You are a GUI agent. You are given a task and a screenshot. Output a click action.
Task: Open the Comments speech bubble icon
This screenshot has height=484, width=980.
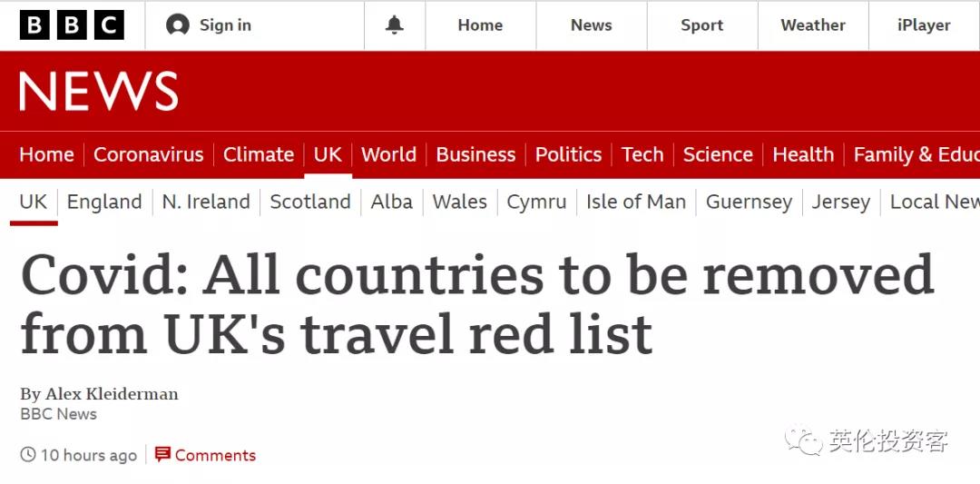[162, 455]
